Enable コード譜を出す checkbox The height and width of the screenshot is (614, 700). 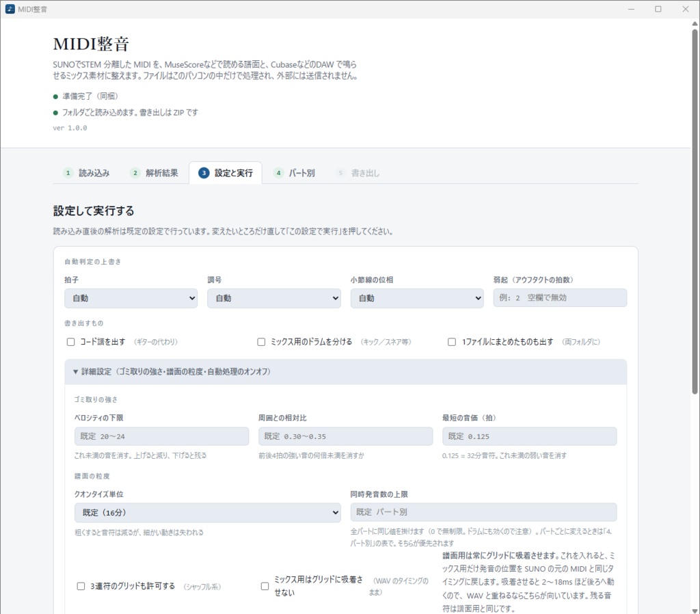click(70, 342)
